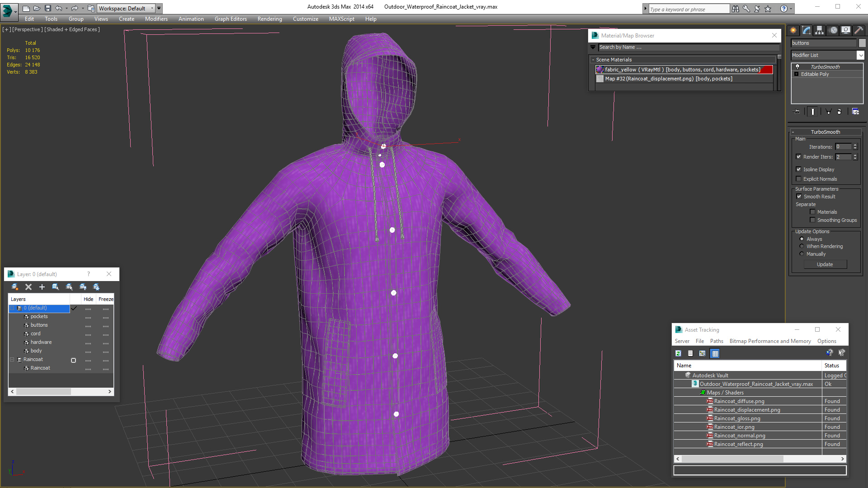Click Create New Layer icon
Image resolution: width=868 pixels, height=488 pixels.
pyautogui.click(x=15, y=287)
